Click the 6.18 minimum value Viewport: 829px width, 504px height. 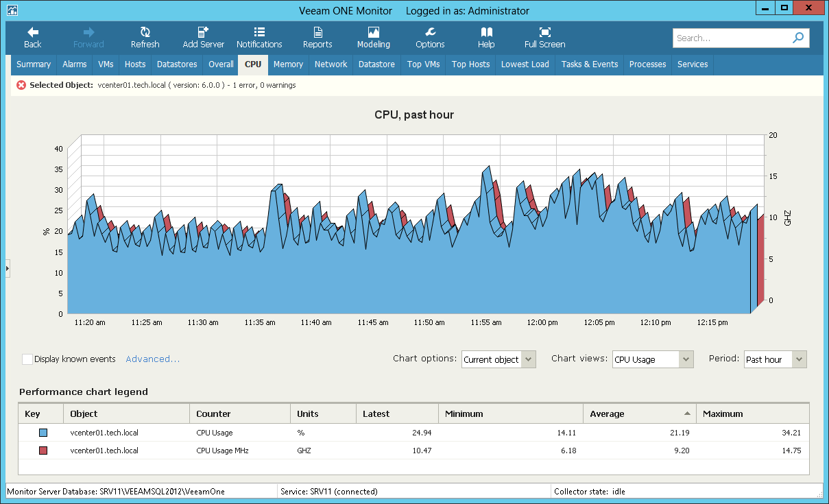click(568, 451)
